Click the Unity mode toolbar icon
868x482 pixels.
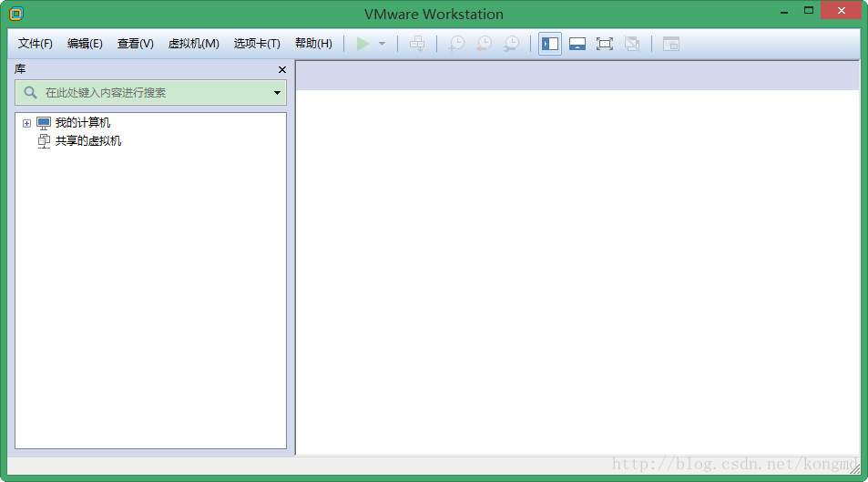[x=632, y=44]
